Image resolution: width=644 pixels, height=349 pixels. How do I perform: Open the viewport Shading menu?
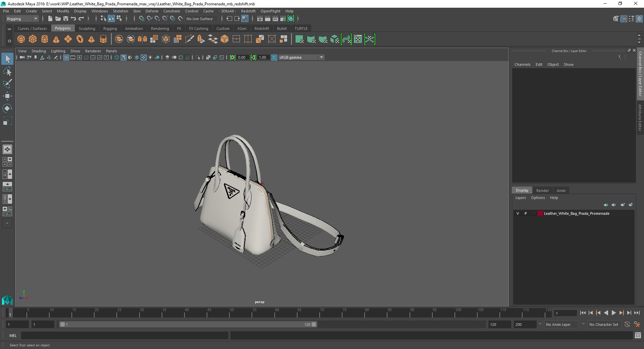[x=39, y=51]
